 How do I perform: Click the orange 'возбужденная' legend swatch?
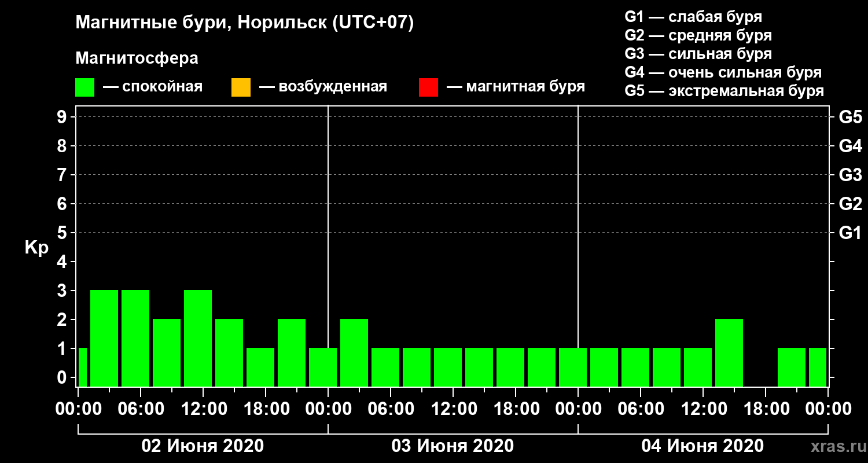pos(241,87)
